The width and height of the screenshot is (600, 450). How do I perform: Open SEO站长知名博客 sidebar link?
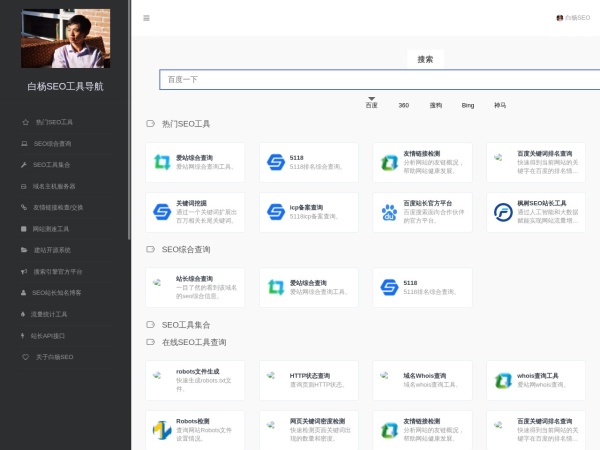coord(56,293)
